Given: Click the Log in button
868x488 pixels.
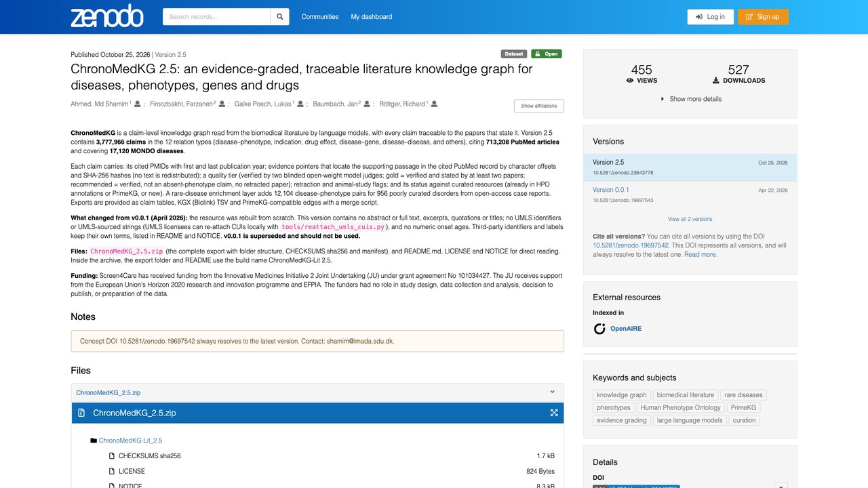Looking at the screenshot, I should point(710,17).
